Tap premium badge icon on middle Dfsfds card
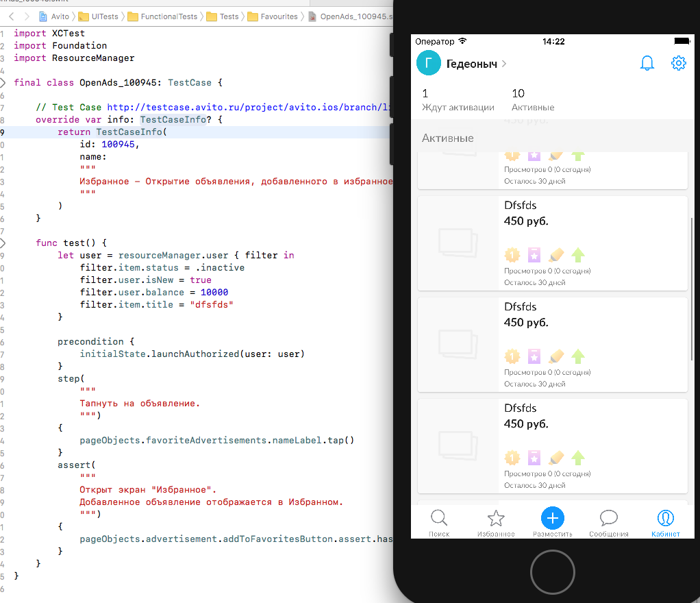Image resolution: width=700 pixels, height=603 pixels. 512,356
